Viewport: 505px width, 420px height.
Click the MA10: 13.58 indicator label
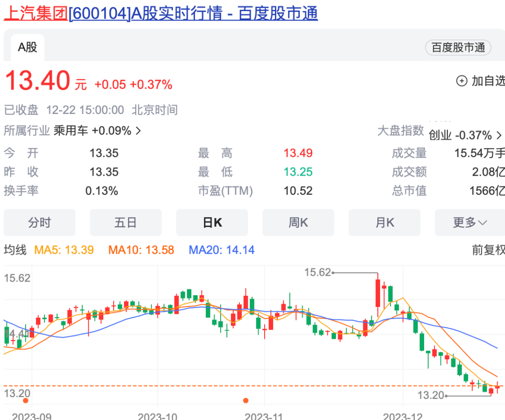[141, 250]
